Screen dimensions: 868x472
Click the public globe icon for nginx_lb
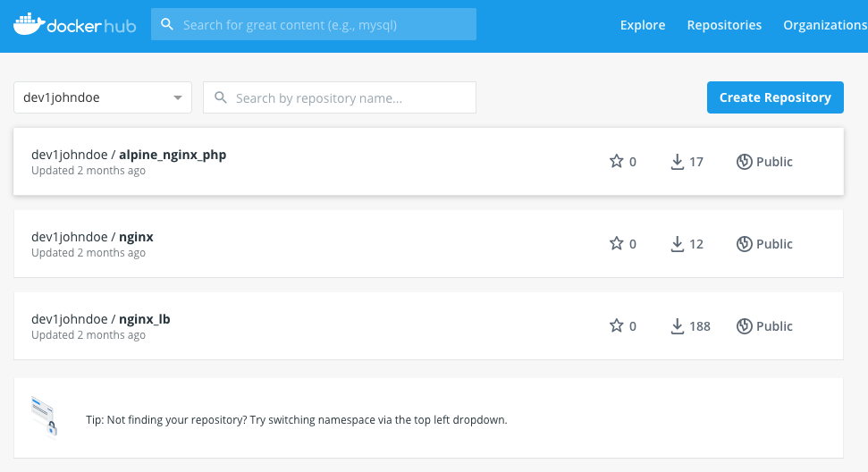744,326
